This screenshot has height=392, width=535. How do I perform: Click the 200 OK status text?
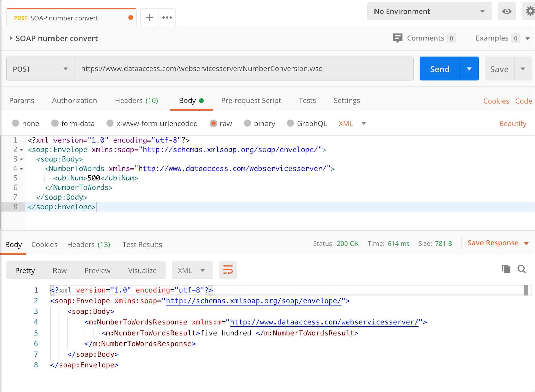tap(348, 243)
